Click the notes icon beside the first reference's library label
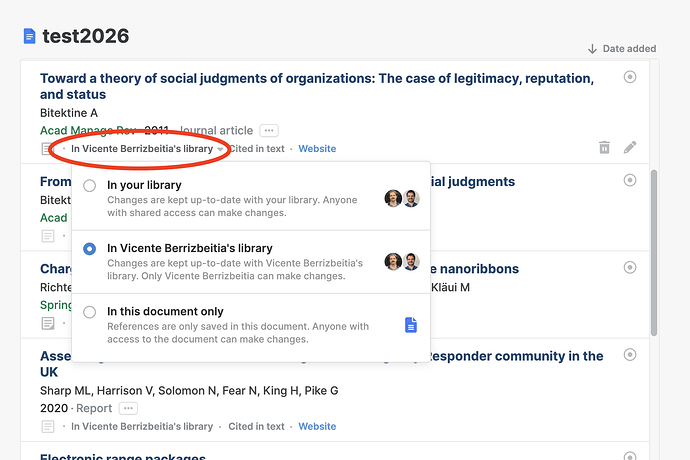Viewport: 690px width, 460px height. 46,149
